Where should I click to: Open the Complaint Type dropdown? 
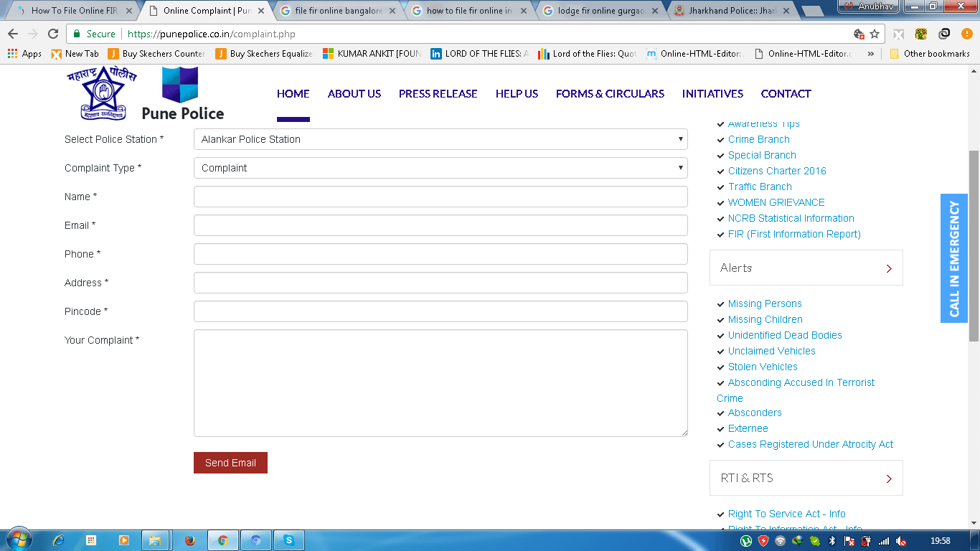(440, 168)
